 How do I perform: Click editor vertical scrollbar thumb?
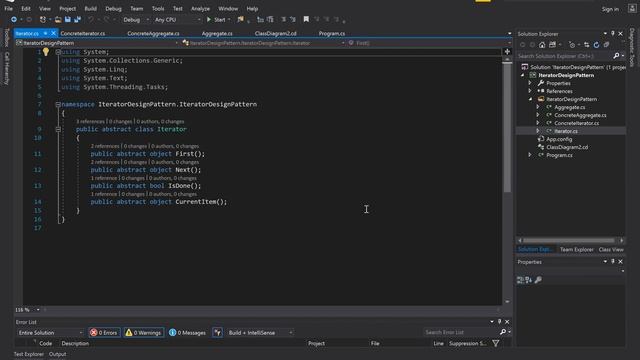click(x=507, y=127)
